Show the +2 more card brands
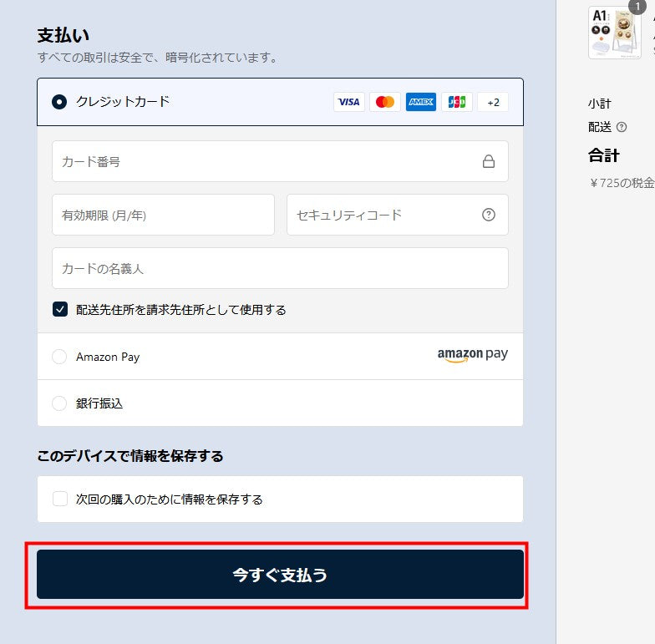 [493, 102]
